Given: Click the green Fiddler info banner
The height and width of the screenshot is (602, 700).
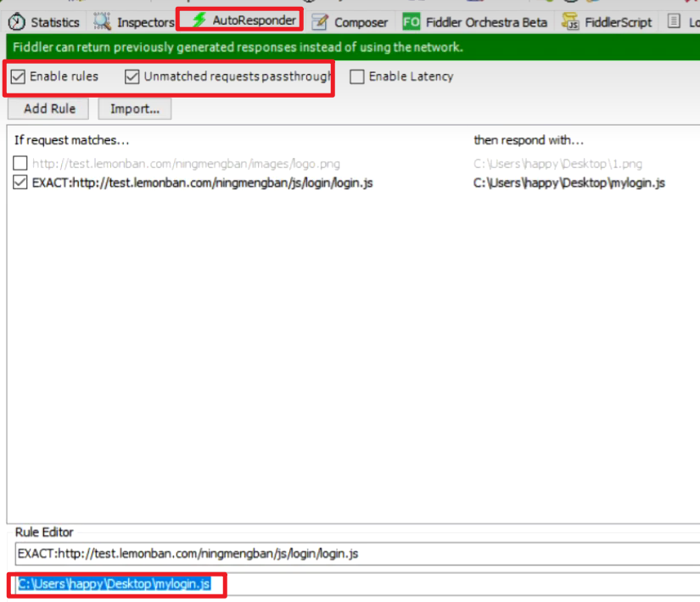Looking at the screenshot, I should tap(353, 47).
